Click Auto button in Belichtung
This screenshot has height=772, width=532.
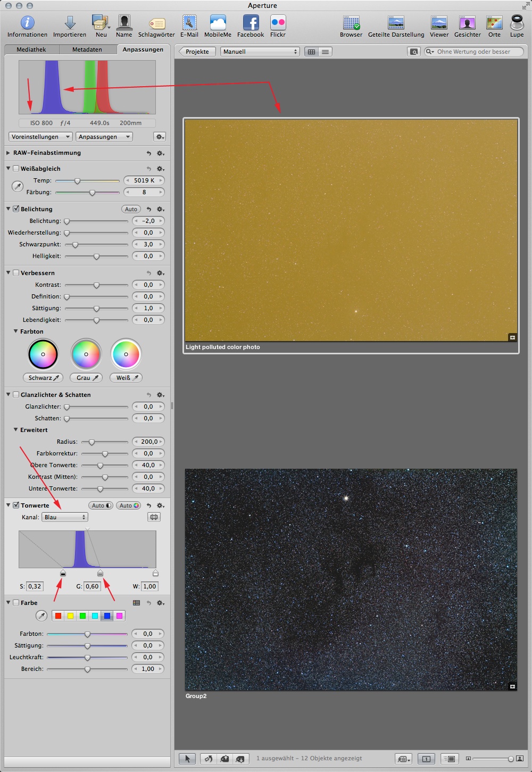pyautogui.click(x=131, y=209)
